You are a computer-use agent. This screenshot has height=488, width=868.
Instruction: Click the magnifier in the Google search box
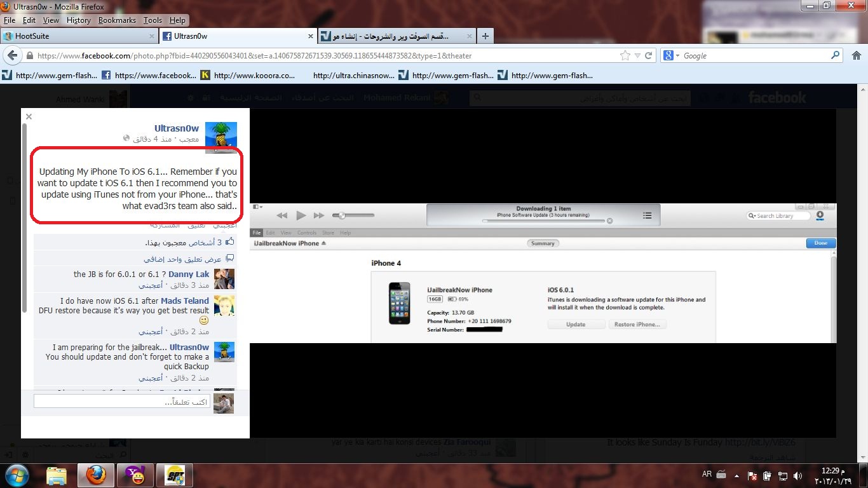pyautogui.click(x=836, y=55)
